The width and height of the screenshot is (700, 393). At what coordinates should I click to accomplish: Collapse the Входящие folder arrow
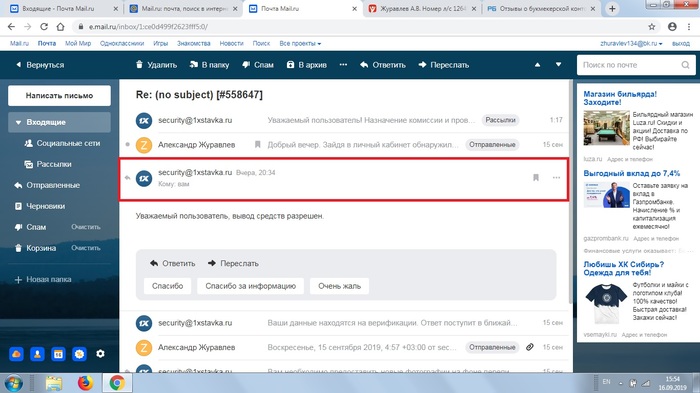(x=18, y=122)
